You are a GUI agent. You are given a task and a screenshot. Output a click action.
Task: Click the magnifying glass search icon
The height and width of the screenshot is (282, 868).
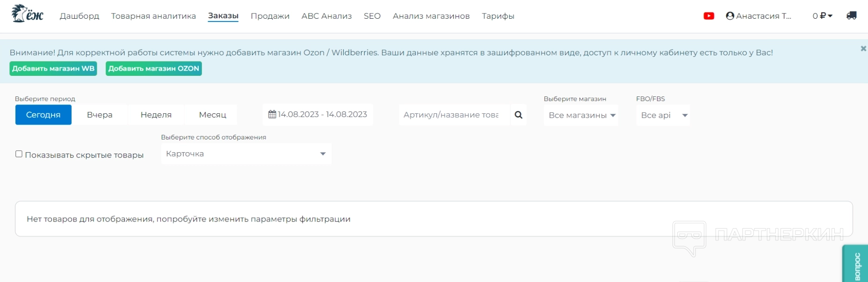(x=518, y=115)
